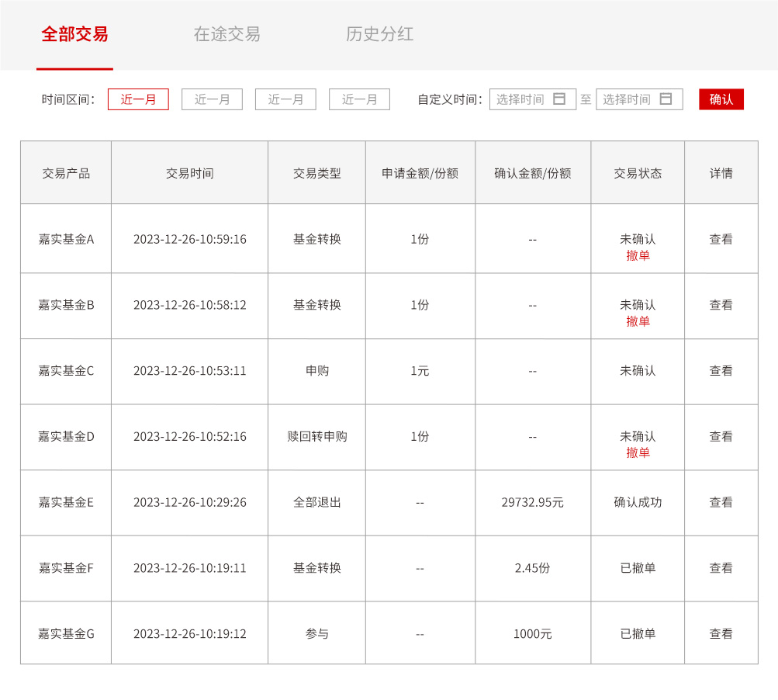
Task: Select product name 嘉实基金A
Action: pyautogui.click(x=66, y=239)
